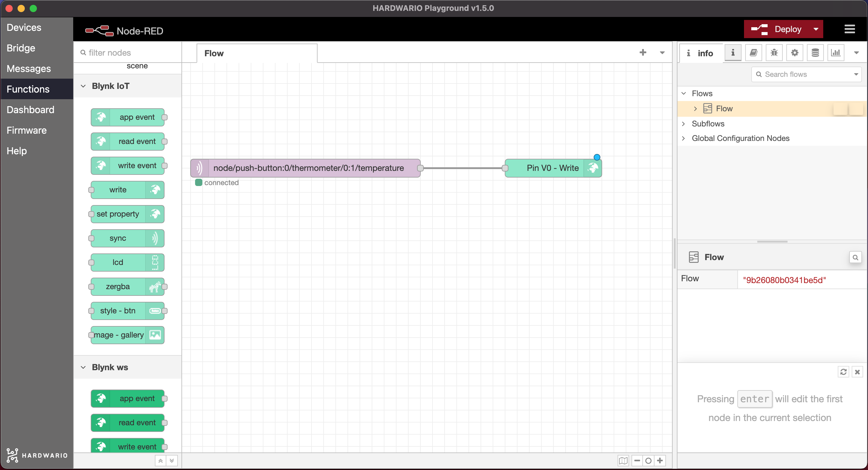
Task: Open the help book sidebar tab
Action: [x=753, y=53]
